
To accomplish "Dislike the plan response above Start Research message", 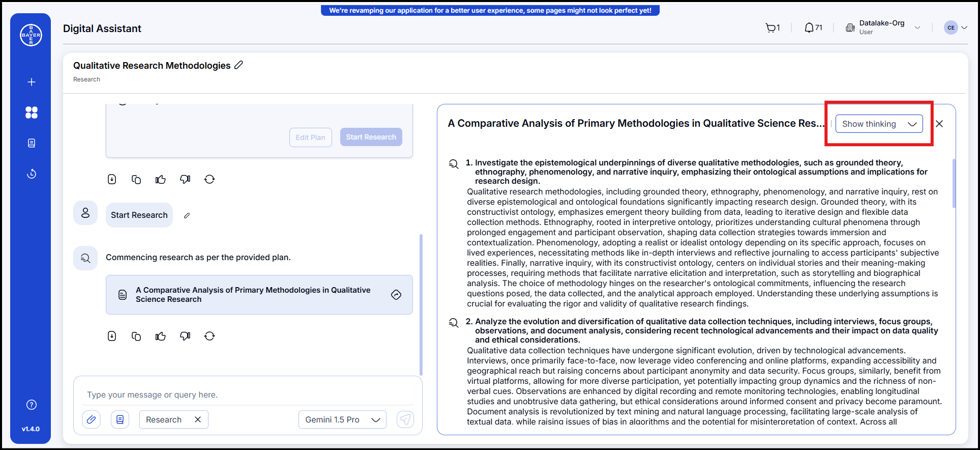I will (x=185, y=179).
